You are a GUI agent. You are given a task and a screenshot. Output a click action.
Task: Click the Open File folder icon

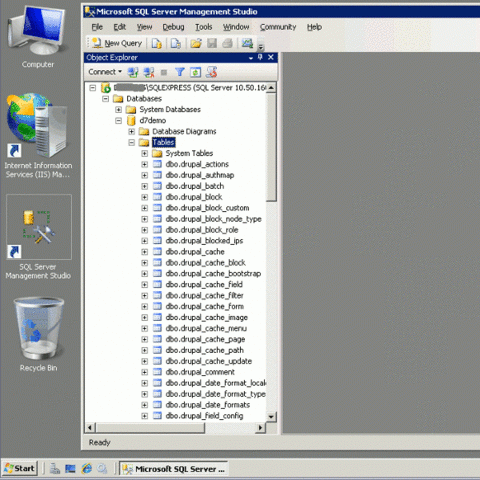click(196, 43)
